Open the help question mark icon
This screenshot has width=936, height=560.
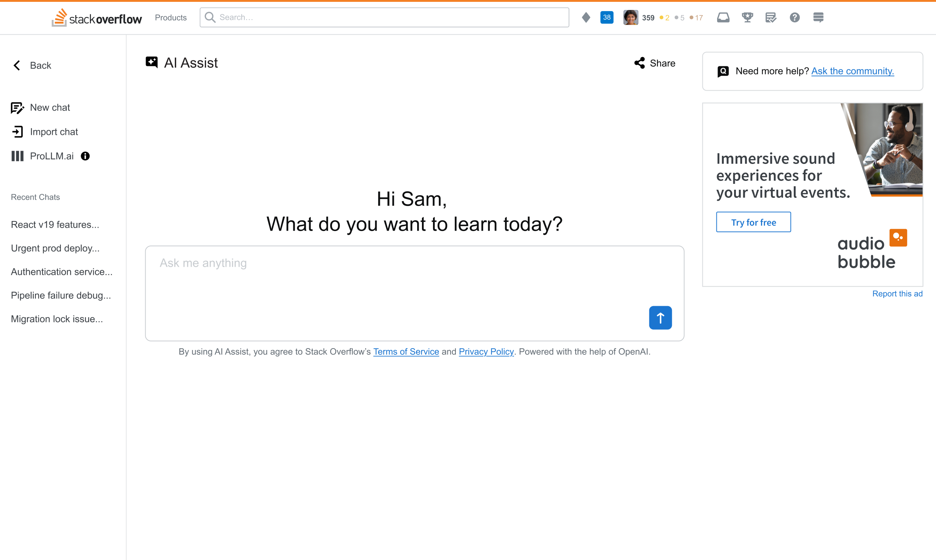pyautogui.click(x=795, y=17)
